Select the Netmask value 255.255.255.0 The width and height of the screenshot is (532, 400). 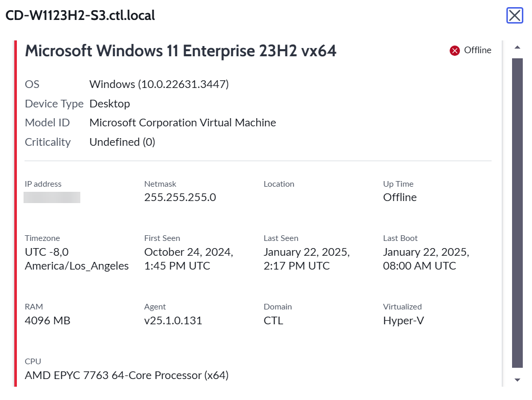tap(180, 197)
